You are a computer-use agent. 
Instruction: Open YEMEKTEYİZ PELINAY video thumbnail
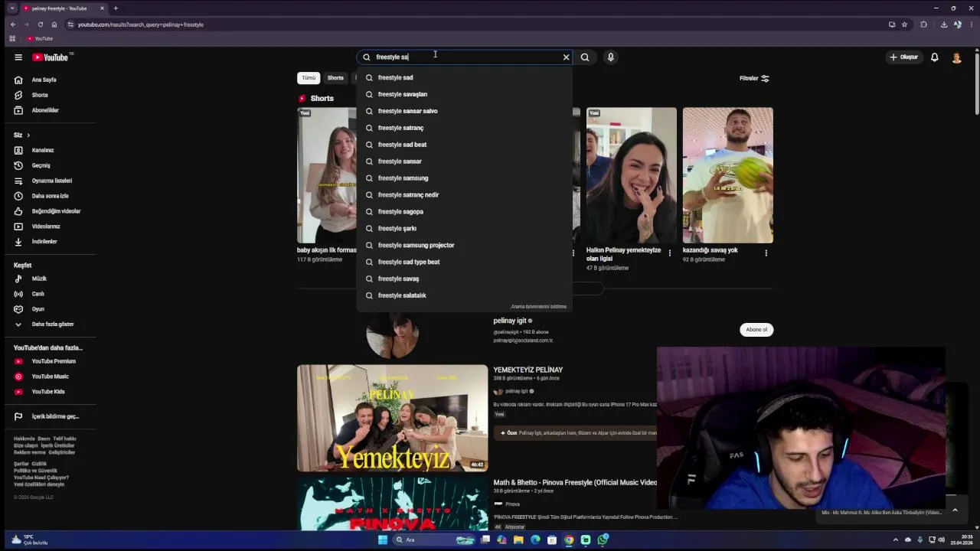(392, 418)
